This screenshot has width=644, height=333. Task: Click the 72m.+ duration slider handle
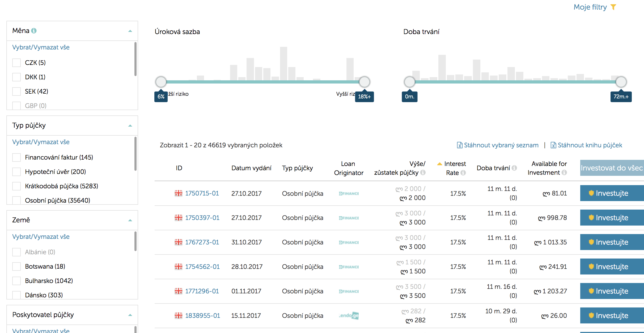621,82
